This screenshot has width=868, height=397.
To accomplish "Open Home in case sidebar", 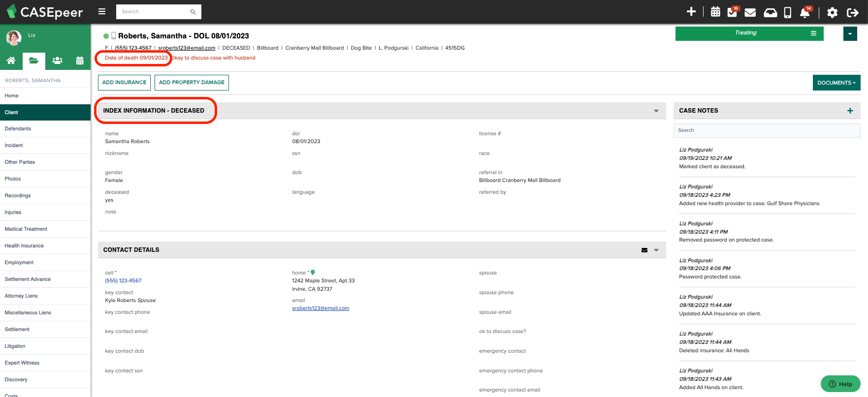I will (45, 96).
